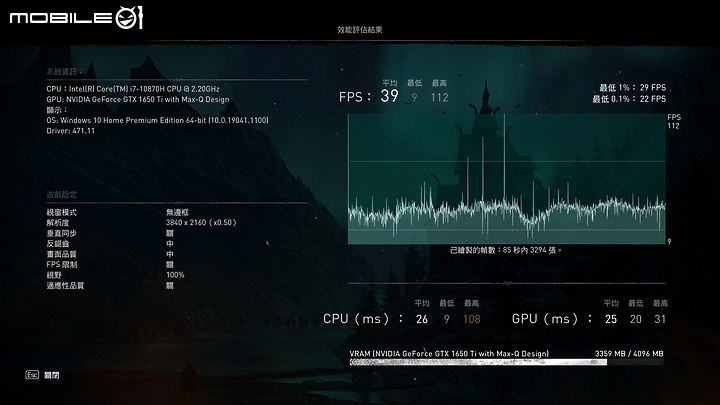
Task: Select the 關閉 close label
Action: 51,375
